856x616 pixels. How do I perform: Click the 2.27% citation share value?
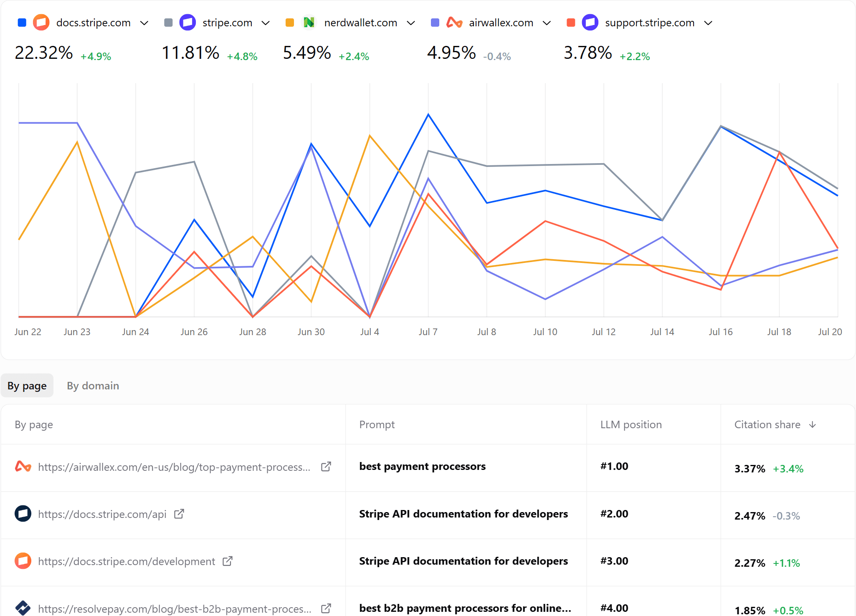click(x=750, y=563)
